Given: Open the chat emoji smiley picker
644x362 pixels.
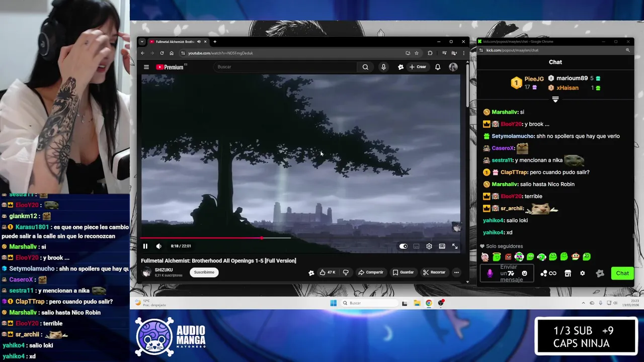Looking at the screenshot, I should (524, 274).
